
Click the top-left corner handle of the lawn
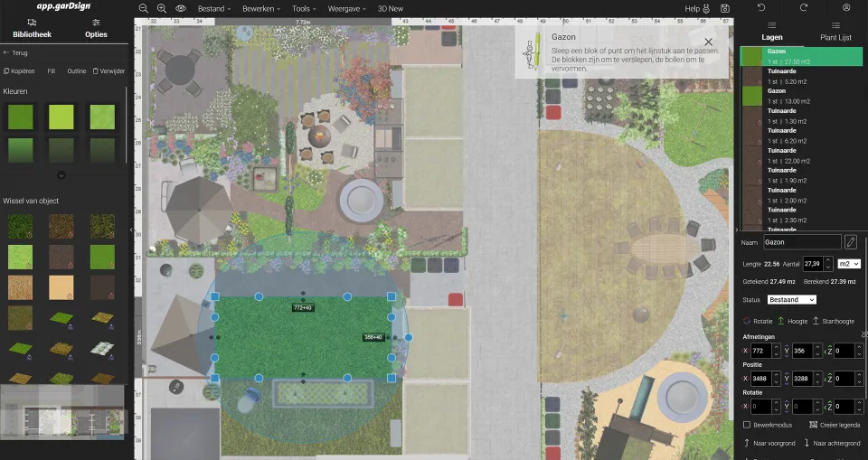(215, 296)
